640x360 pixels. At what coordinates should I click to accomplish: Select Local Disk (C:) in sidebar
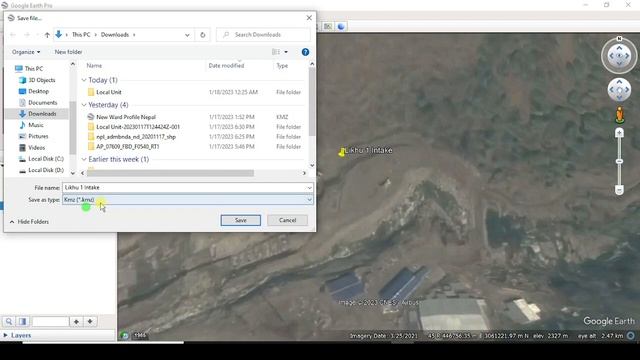[x=41, y=158]
